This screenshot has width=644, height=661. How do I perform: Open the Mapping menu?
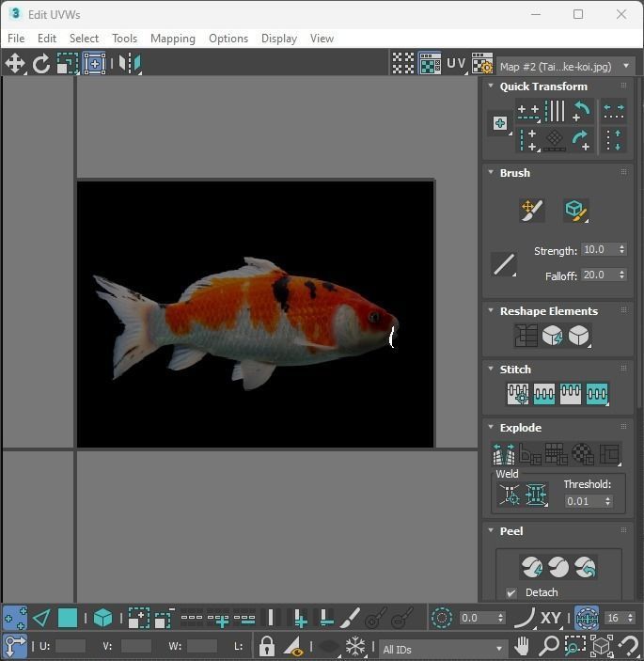[173, 39]
